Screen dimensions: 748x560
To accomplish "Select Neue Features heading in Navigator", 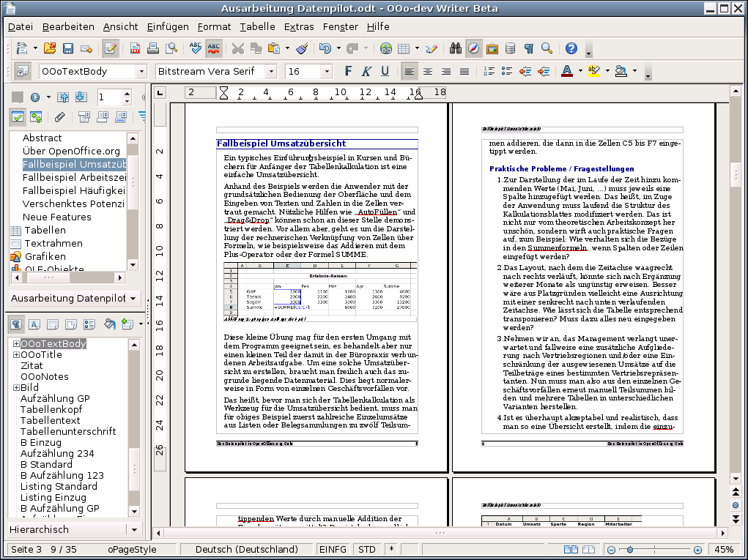I will tap(56, 217).
